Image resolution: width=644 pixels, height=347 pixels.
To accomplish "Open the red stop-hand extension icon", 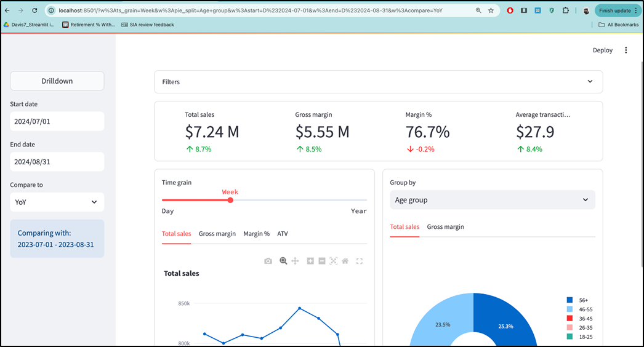I will 510,10.
